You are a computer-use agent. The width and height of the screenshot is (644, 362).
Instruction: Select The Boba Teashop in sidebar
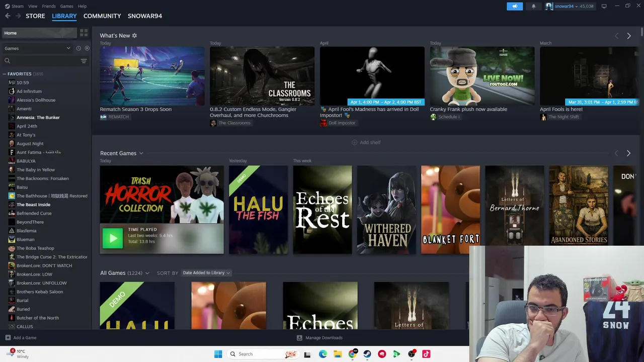pyautogui.click(x=35, y=248)
